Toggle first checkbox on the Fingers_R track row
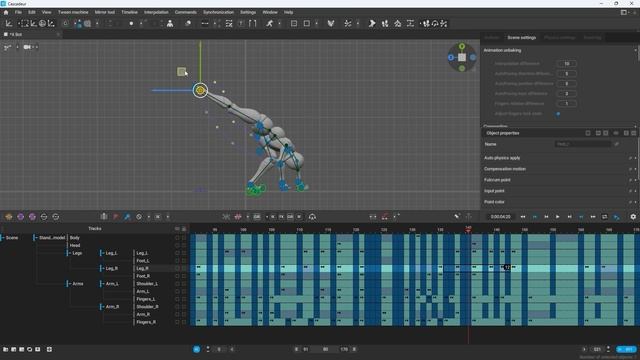 pos(177,322)
